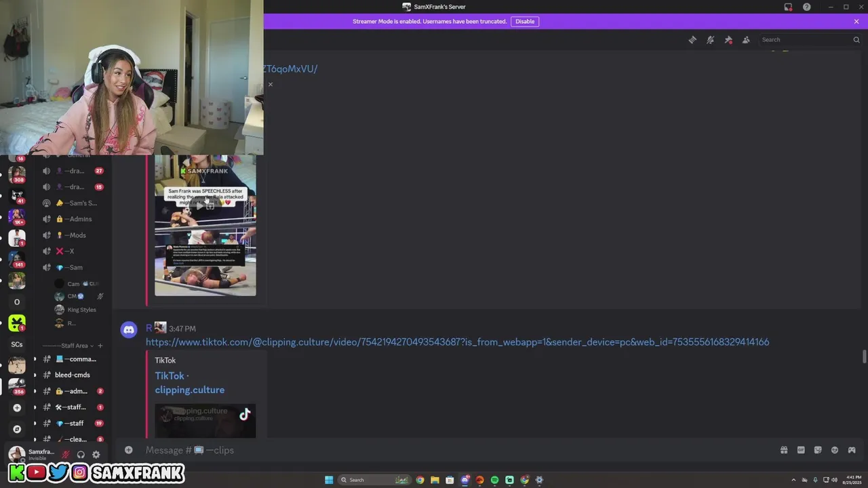Select the green Kick server icon
Image resolution: width=868 pixels, height=488 pixels.
(17, 323)
